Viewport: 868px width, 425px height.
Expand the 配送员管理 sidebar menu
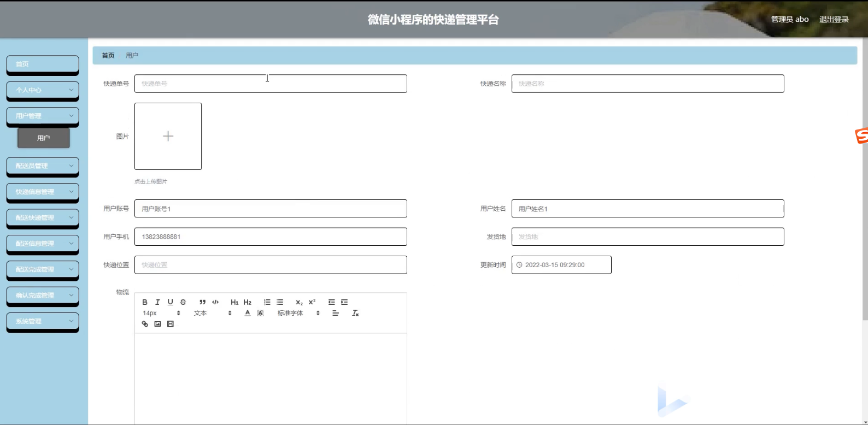click(x=43, y=166)
